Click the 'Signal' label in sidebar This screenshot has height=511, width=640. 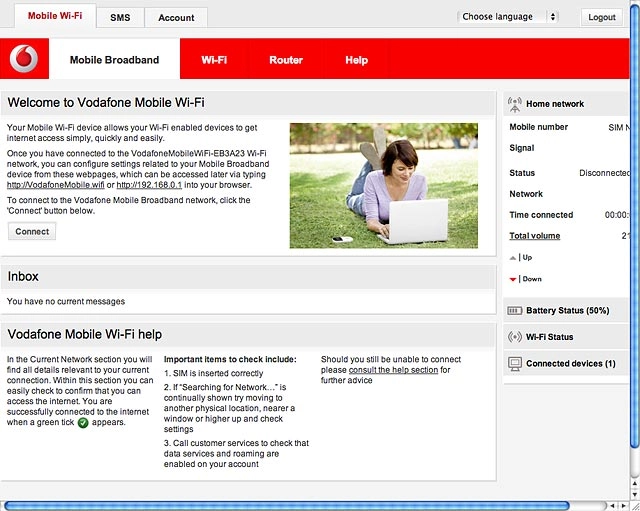[522, 148]
